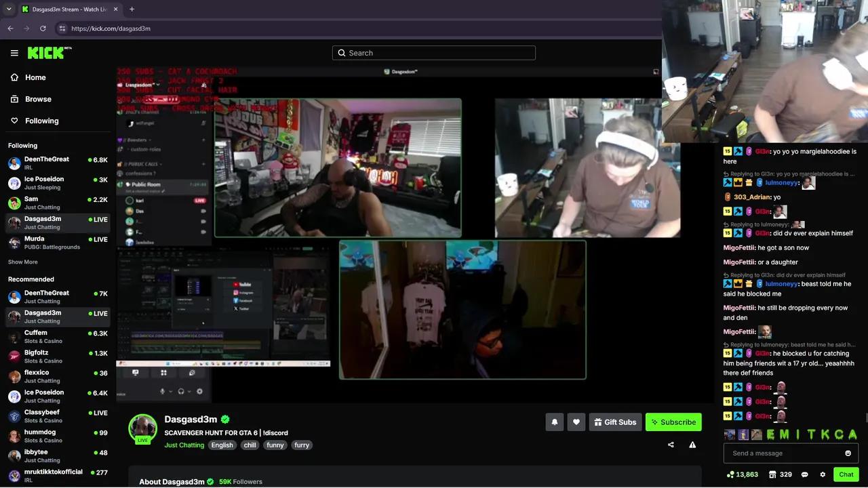Click the first quick emote above message box
868x488 pixels.
729,434
